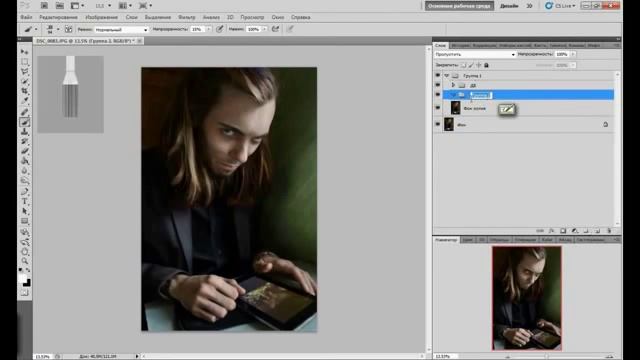The width and height of the screenshot is (640, 360).
Task: Select the Rectangular Marquee tool
Action: (25, 62)
